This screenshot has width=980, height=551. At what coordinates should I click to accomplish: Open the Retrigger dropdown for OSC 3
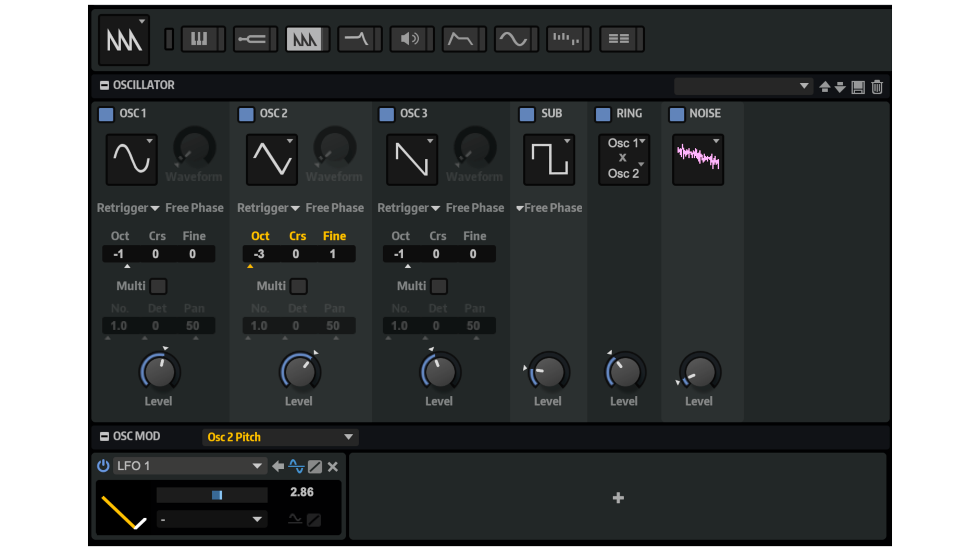click(436, 208)
